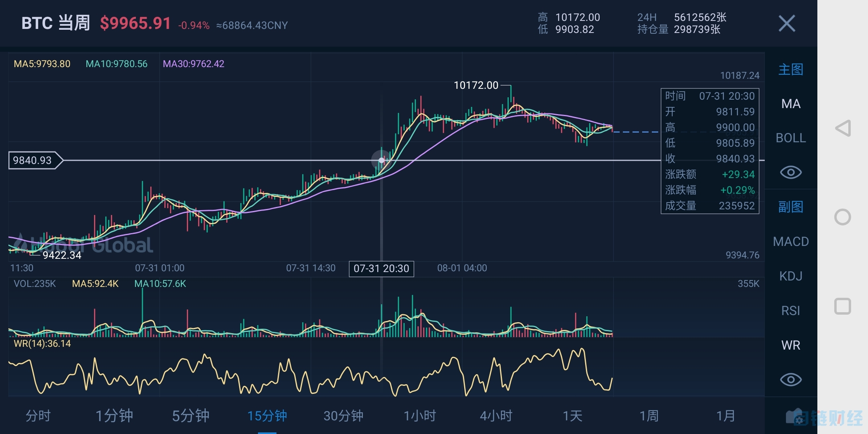The width and height of the screenshot is (868, 434).
Task: Tap the volume MA5:92.4K label
Action: coord(95,284)
